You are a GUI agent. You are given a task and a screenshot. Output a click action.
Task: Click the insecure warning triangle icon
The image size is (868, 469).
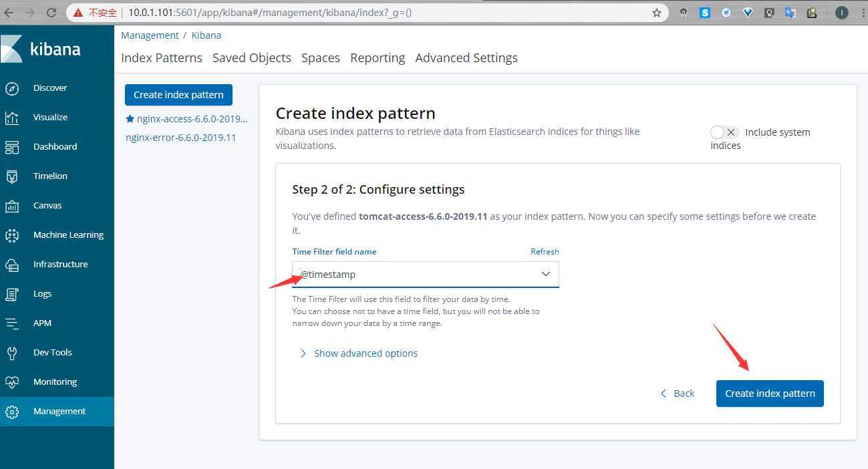79,13
